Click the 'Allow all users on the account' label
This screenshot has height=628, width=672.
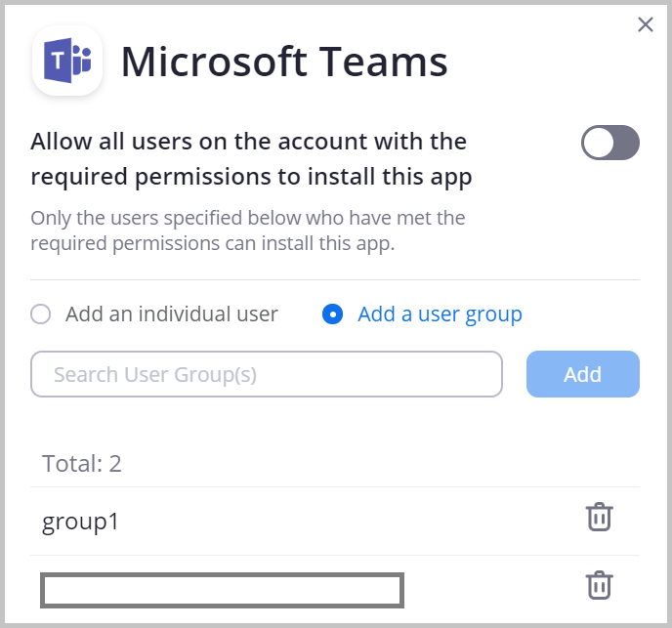[251, 159]
